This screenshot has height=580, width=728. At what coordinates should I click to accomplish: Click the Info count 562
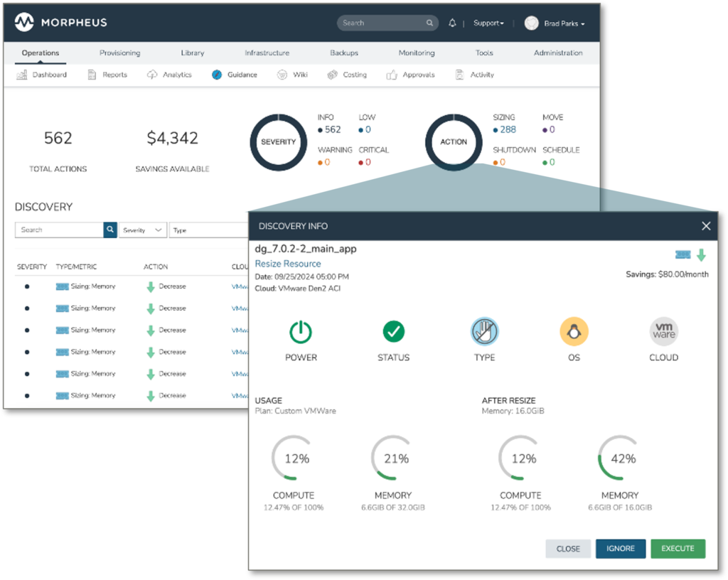coord(333,129)
